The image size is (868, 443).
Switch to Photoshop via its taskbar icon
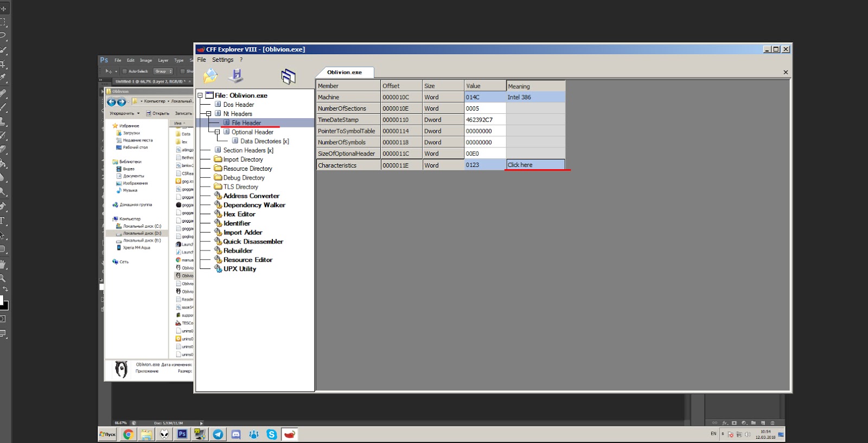tap(182, 434)
